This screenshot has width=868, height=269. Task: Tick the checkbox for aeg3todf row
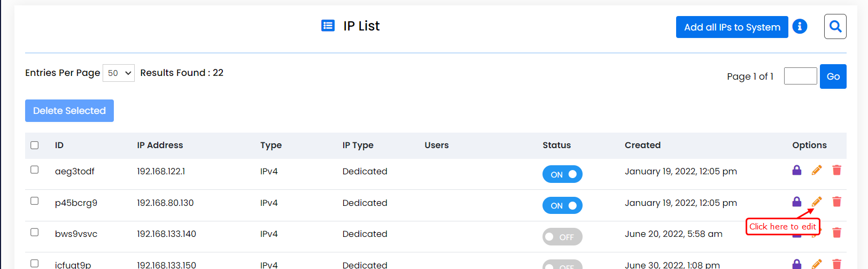[x=35, y=170]
